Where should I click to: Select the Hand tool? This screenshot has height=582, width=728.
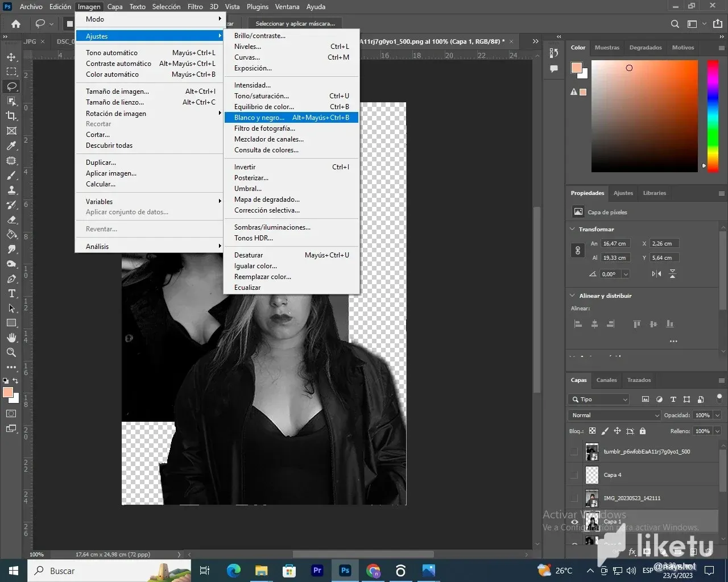coord(11,338)
